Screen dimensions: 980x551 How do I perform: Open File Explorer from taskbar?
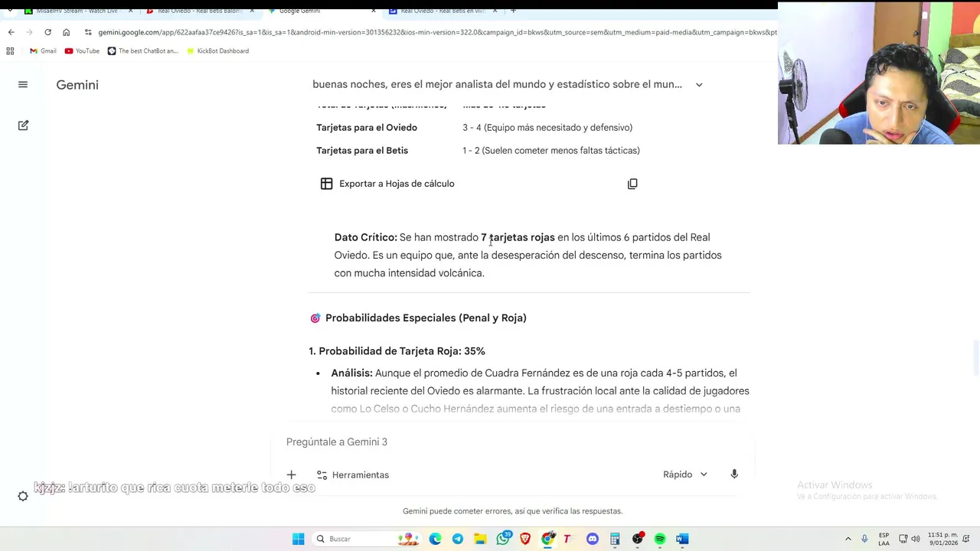pos(480,539)
